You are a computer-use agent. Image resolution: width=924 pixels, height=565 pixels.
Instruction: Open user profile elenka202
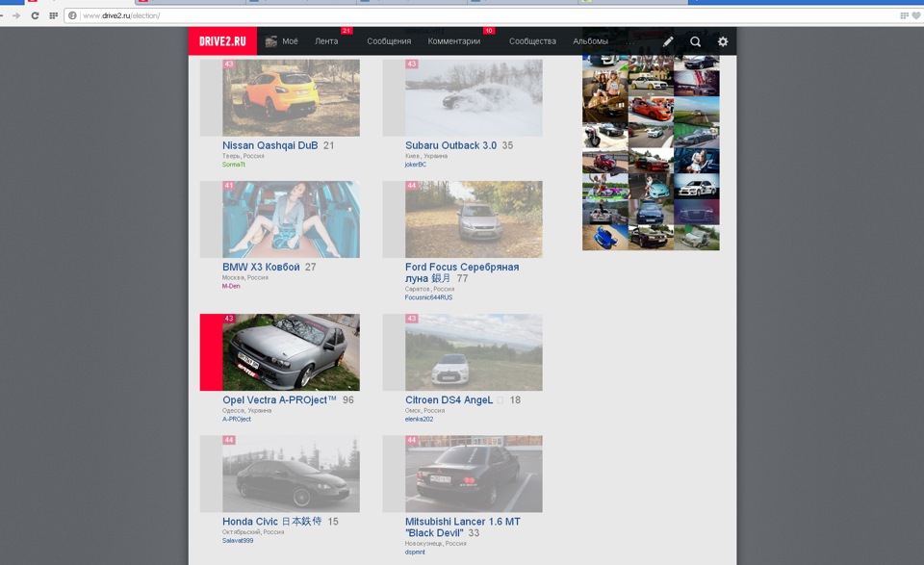click(x=419, y=419)
